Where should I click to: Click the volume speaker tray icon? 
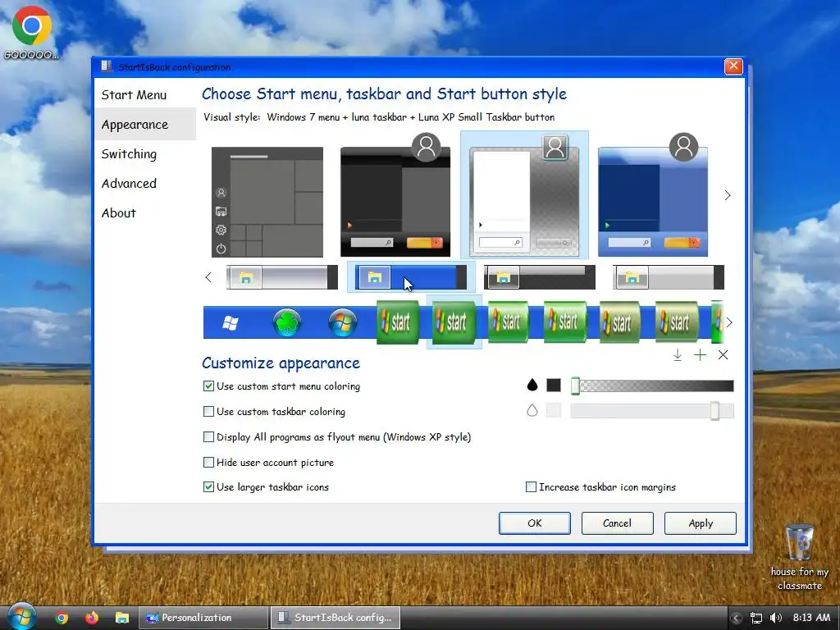(x=775, y=618)
